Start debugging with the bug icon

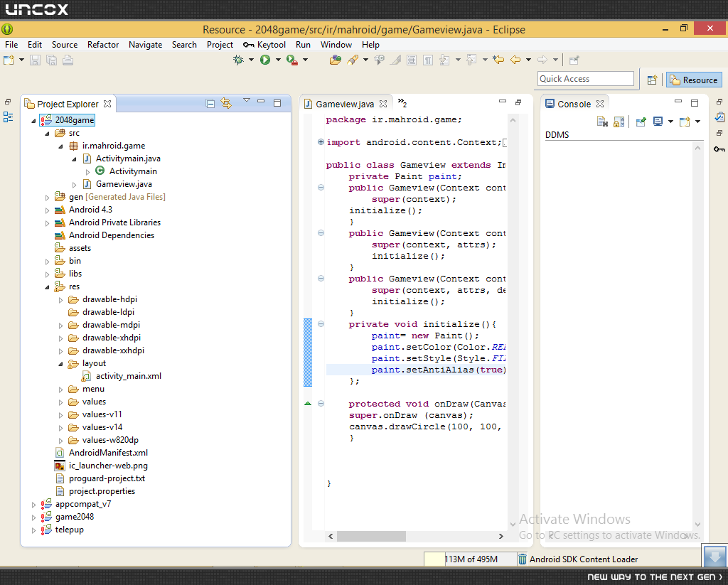coord(238,60)
